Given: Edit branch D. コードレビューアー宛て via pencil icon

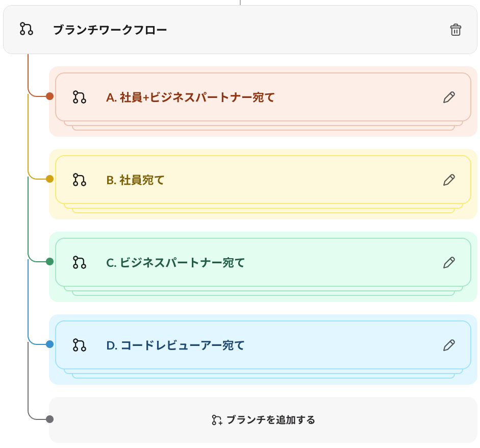Looking at the screenshot, I should (x=449, y=345).
